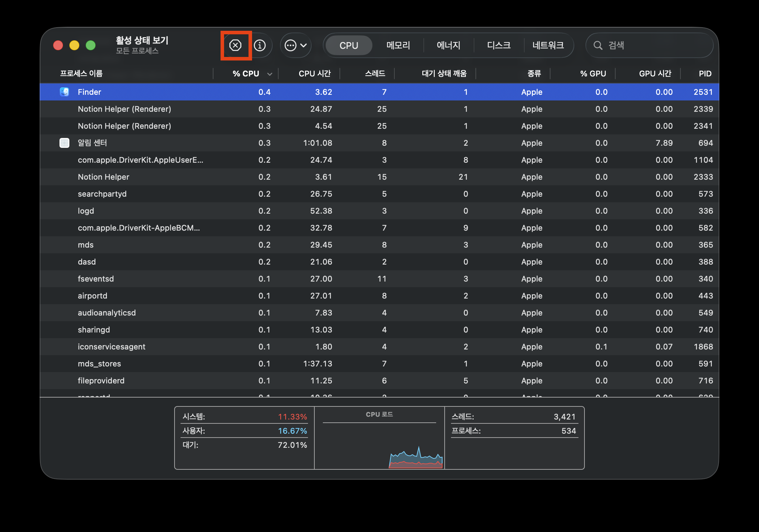Image resolution: width=759 pixels, height=532 pixels.
Task: Open process info via the i icon
Action: (260, 45)
